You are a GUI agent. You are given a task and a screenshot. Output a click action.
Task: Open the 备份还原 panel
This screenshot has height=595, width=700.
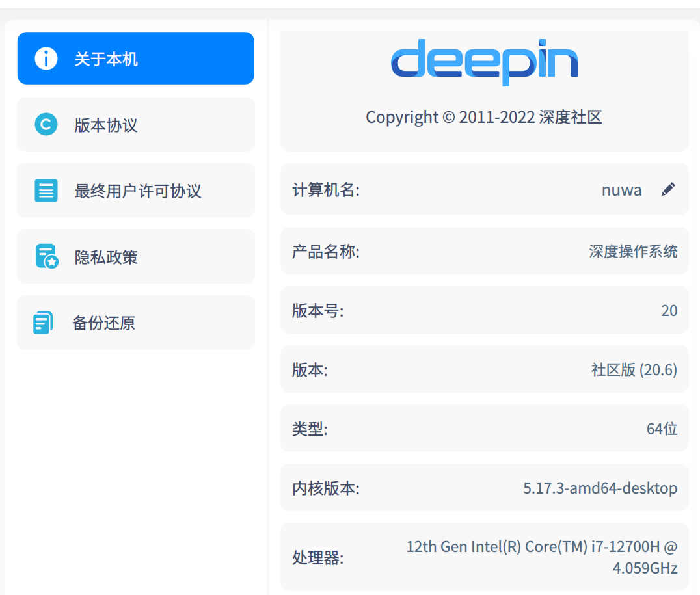tap(135, 322)
